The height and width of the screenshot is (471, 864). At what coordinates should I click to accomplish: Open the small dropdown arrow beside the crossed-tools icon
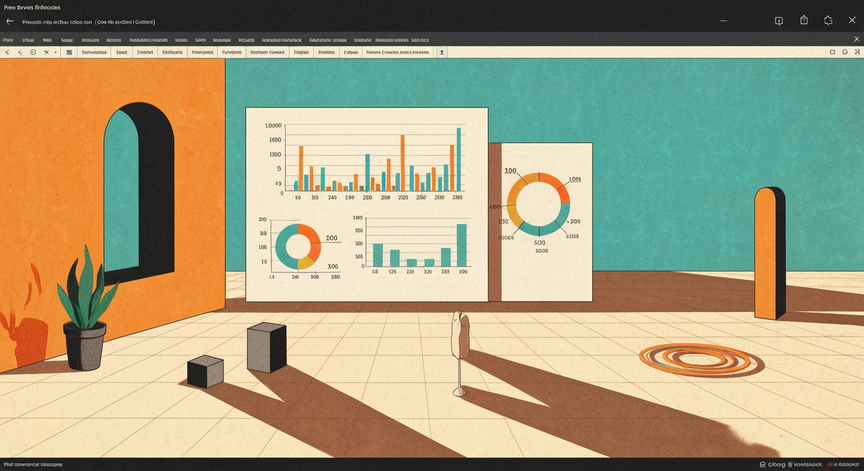click(55, 52)
